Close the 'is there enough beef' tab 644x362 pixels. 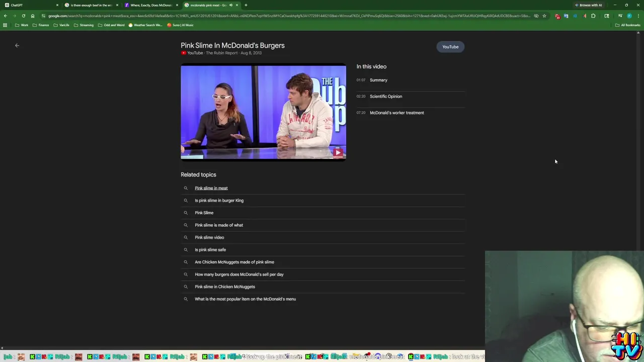[117, 5]
